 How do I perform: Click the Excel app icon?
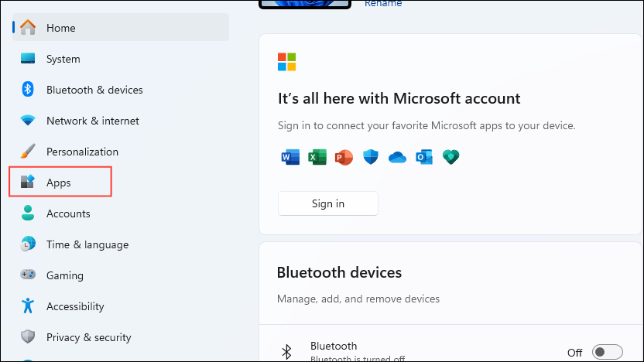point(317,157)
